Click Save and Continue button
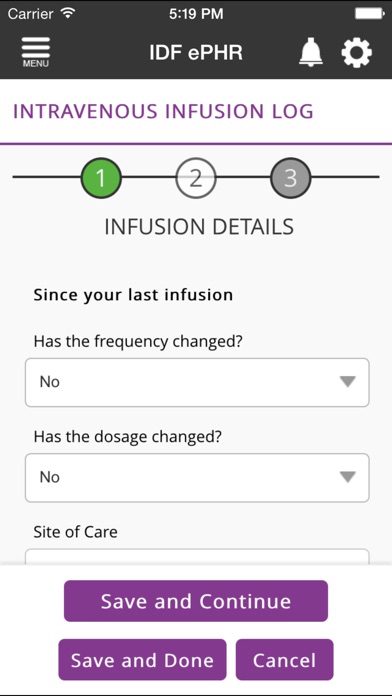 point(196,601)
